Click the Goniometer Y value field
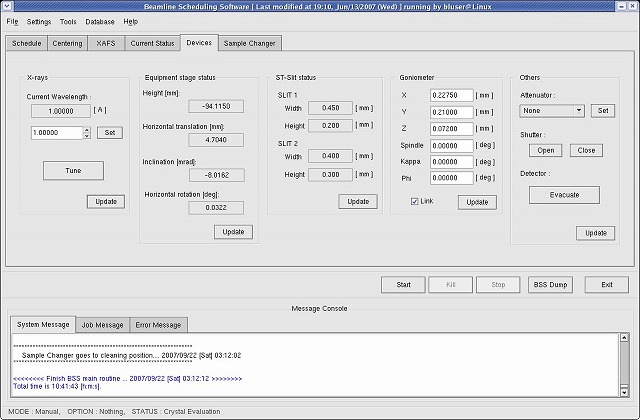The width and height of the screenshot is (640, 420). (451, 112)
